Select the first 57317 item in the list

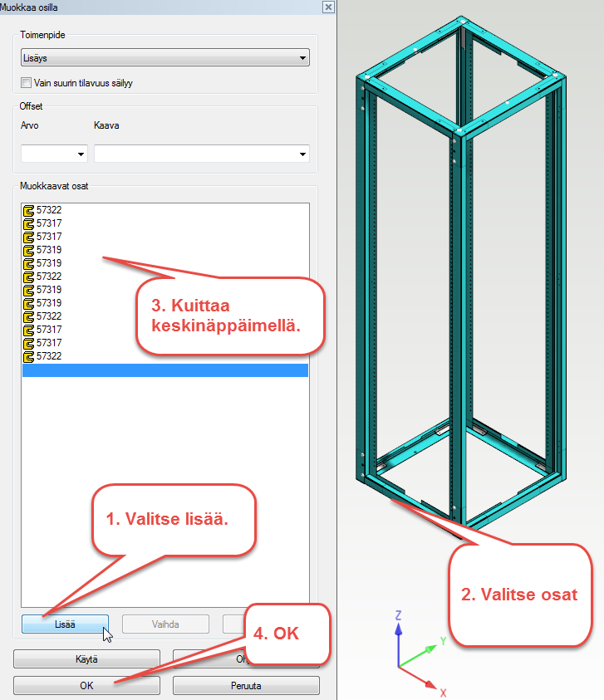coord(49,223)
